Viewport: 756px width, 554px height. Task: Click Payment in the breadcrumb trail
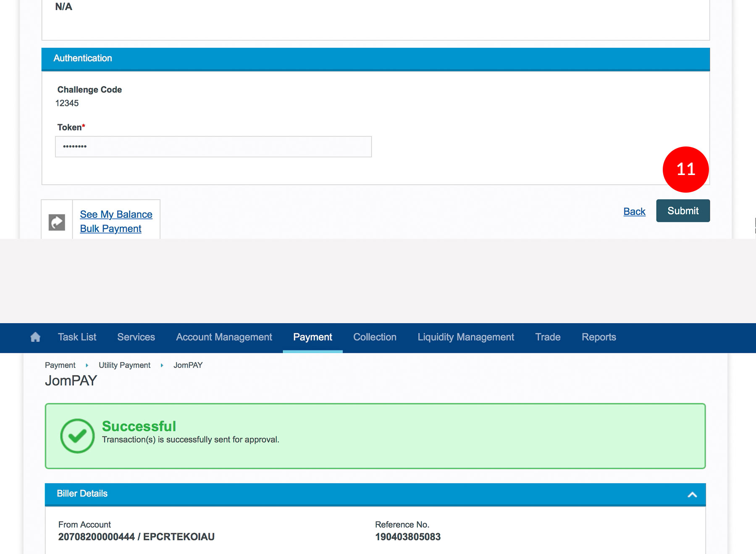[x=60, y=365]
